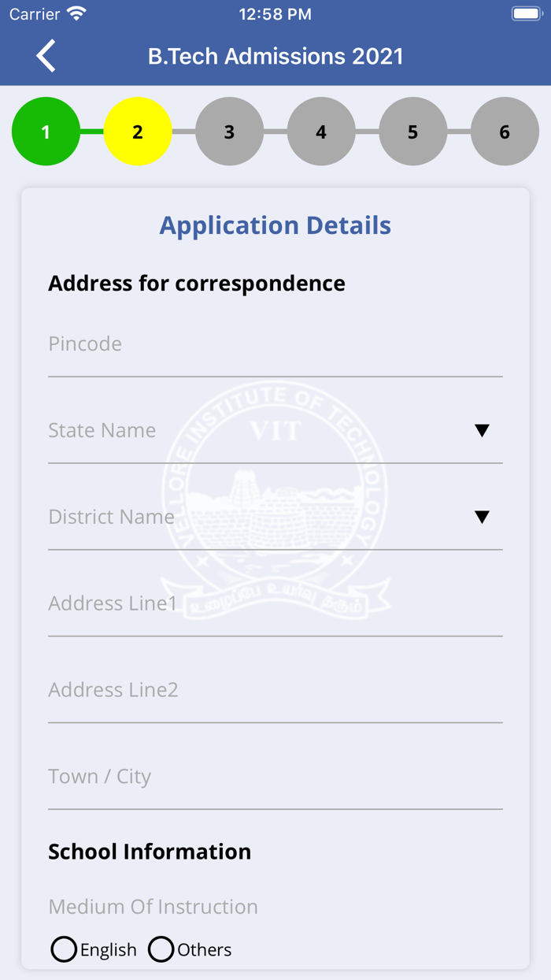Navigate to step 5 of the form
Image resolution: width=551 pixels, height=980 pixels.
click(x=412, y=132)
